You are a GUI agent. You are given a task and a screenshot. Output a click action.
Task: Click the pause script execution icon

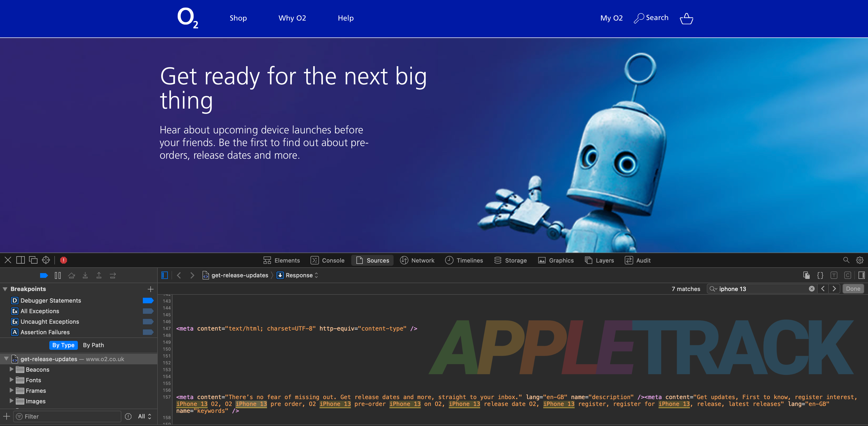pyautogui.click(x=58, y=275)
